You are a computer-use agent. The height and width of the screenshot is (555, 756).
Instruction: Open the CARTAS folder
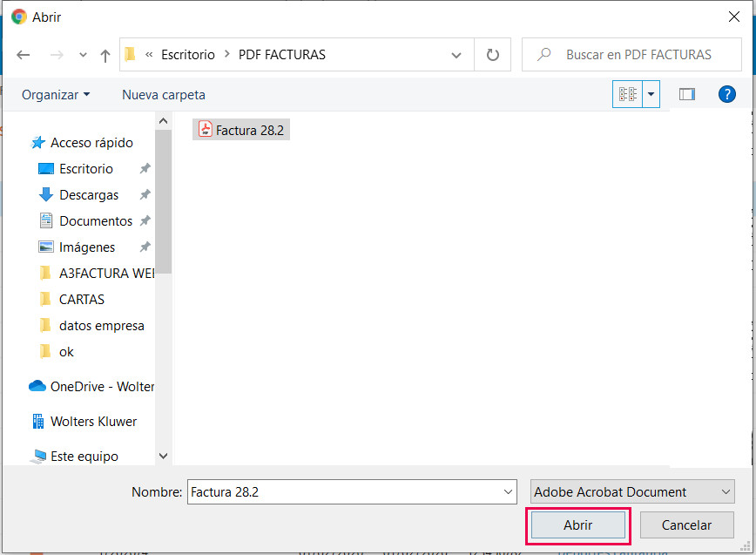click(x=72, y=300)
